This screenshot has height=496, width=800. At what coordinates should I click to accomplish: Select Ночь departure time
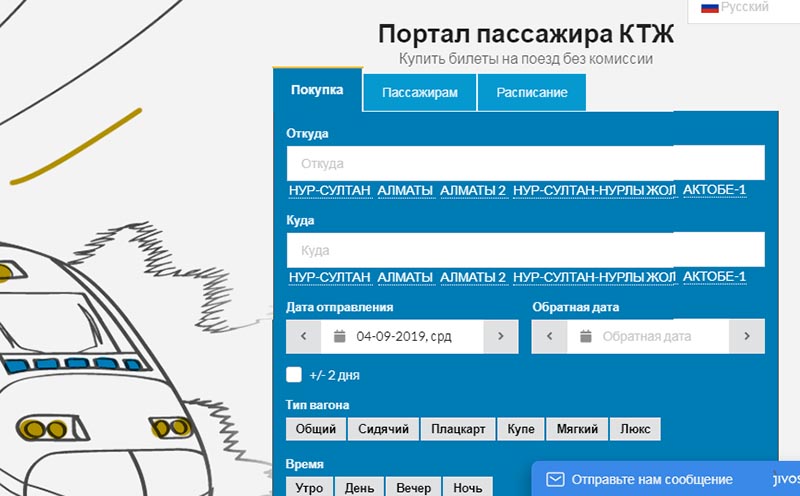(x=467, y=487)
